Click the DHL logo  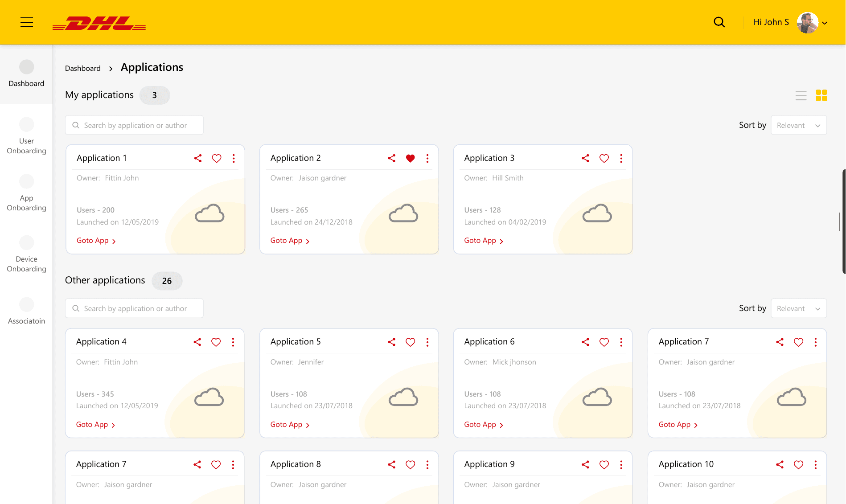(99, 23)
